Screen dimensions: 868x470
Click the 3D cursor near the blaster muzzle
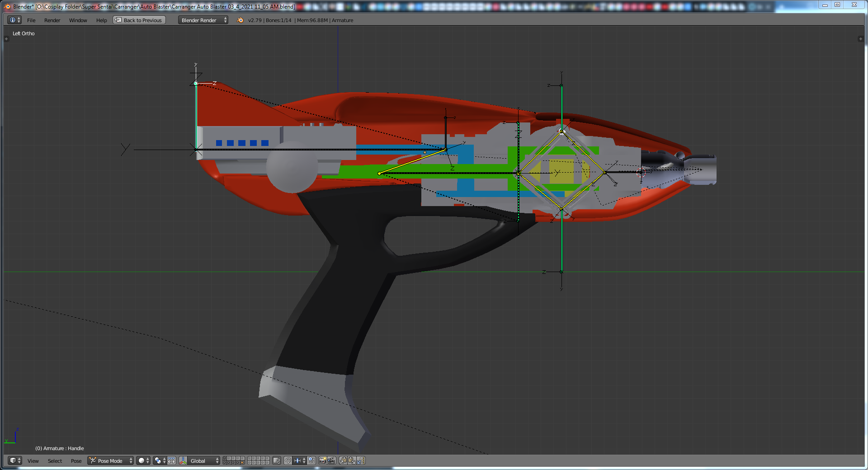(x=641, y=172)
